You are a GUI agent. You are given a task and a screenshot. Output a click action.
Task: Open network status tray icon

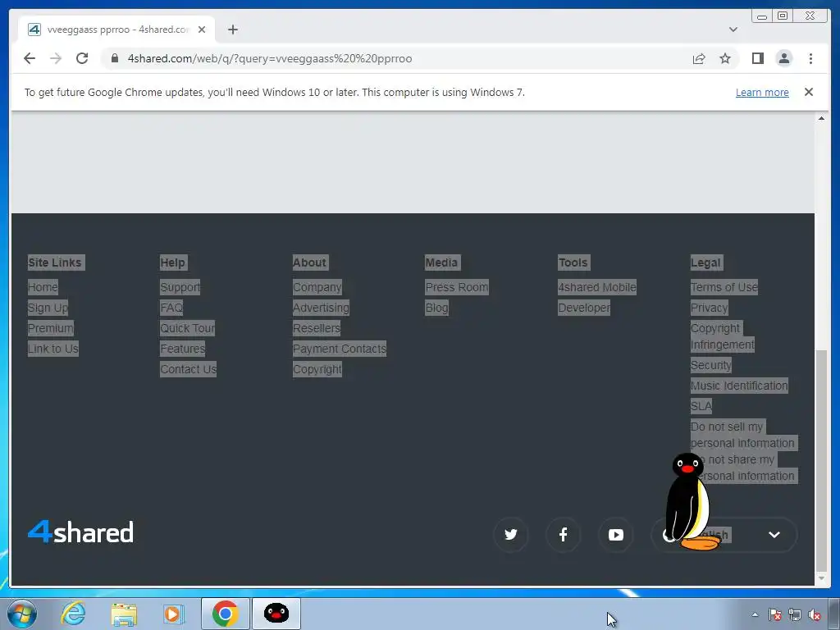coord(795,615)
